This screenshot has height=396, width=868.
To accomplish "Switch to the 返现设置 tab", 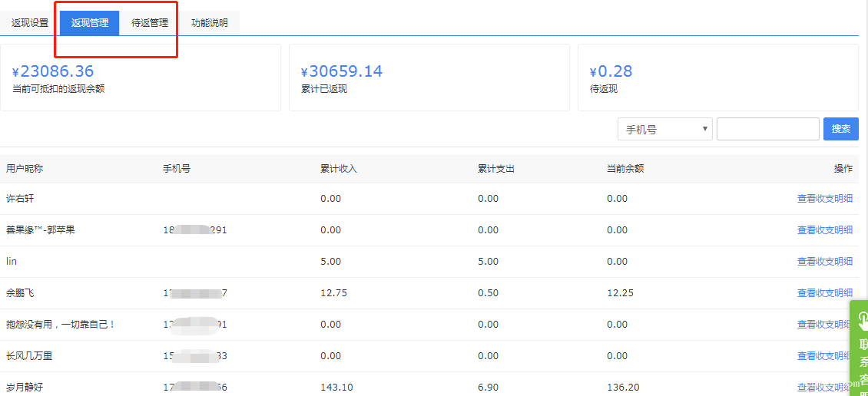I will tap(30, 23).
